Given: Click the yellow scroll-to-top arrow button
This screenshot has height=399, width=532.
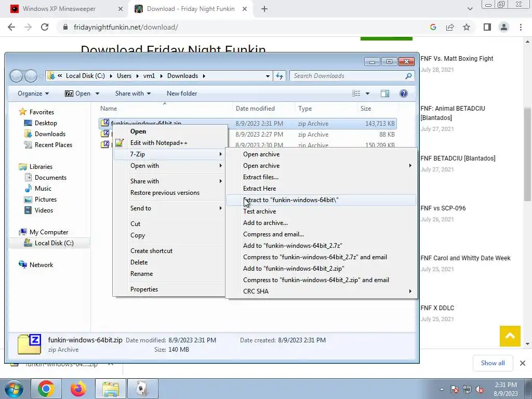Looking at the screenshot, I should 510,336.
